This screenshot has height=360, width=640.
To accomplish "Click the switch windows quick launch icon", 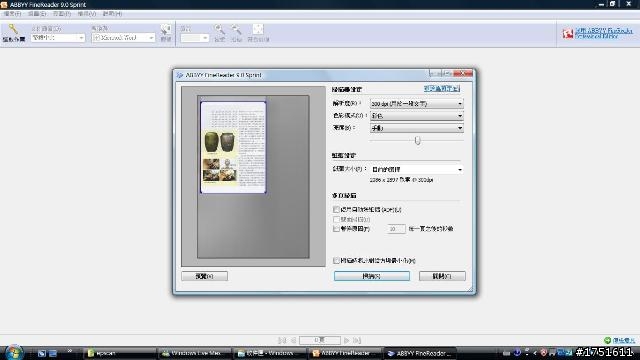I will 53,353.
